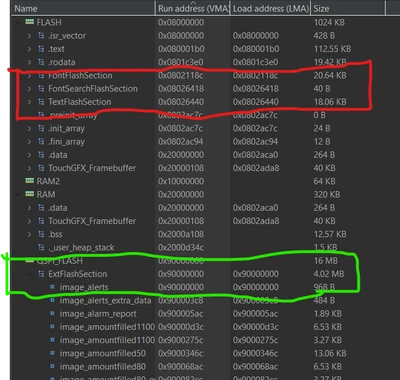The image size is (400, 380).
Task: Click the section icon beside .rodata
Action: coord(41,62)
